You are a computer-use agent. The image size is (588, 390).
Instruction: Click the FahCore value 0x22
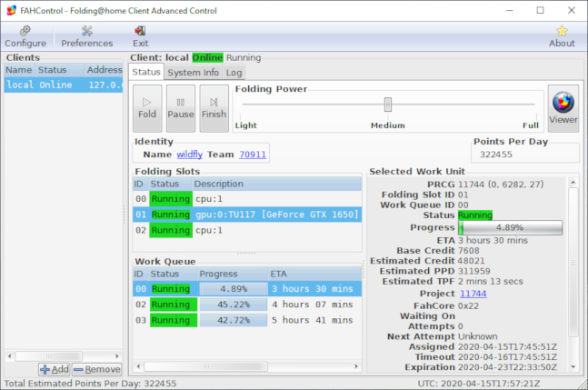468,306
